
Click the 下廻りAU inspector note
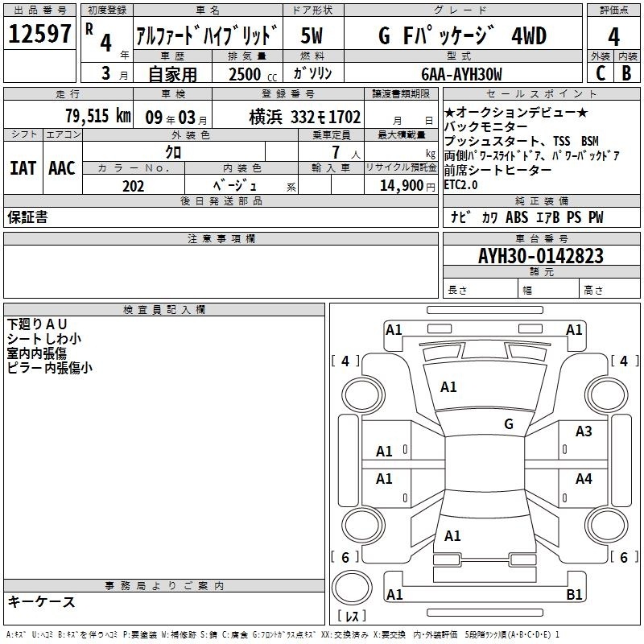[x=38, y=324]
